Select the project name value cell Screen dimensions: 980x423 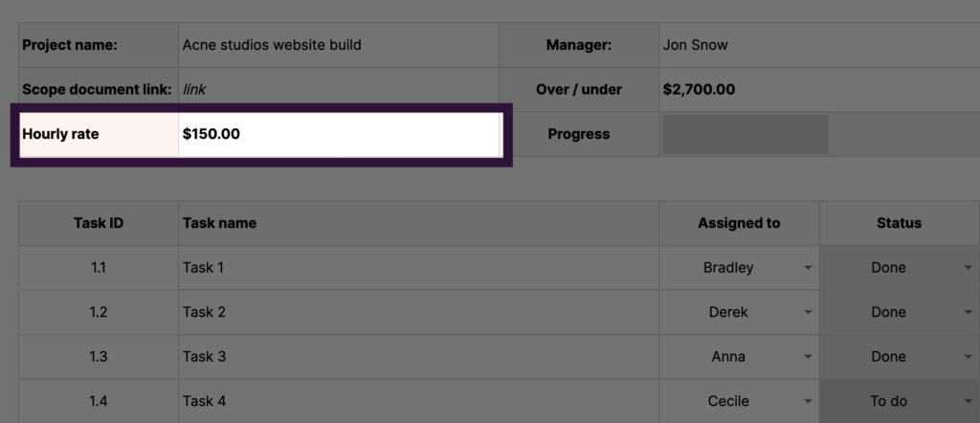[x=338, y=45]
